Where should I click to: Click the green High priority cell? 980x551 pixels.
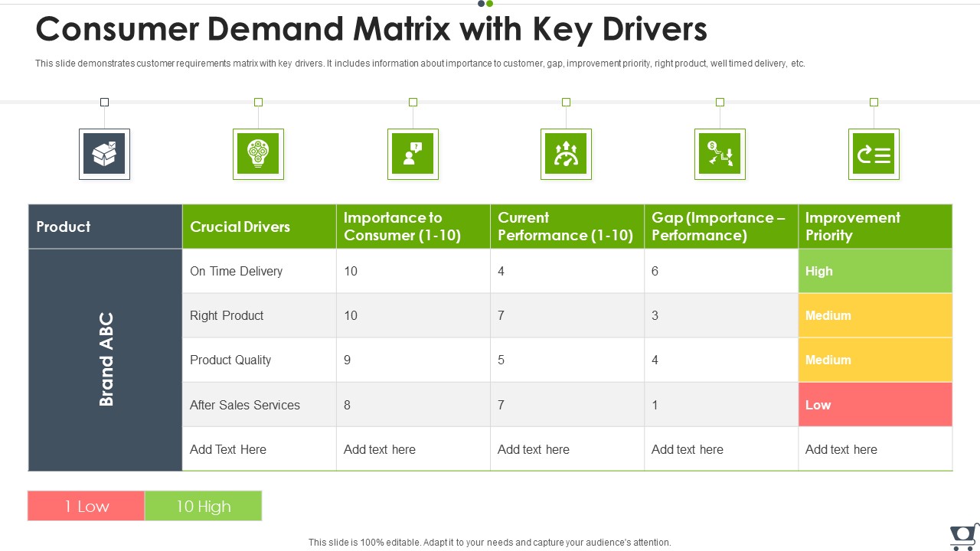[875, 271]
